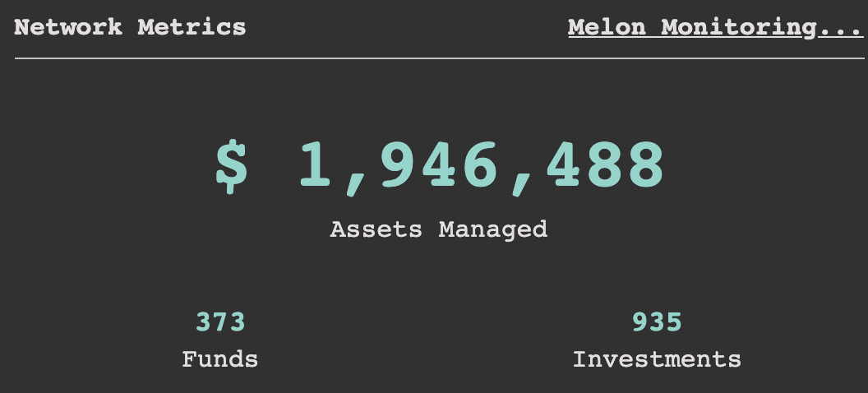Image resolution: width=868 pixels, height=393 pixels.
Task: Click the Assets Managed label
Action: click(438, 229)
